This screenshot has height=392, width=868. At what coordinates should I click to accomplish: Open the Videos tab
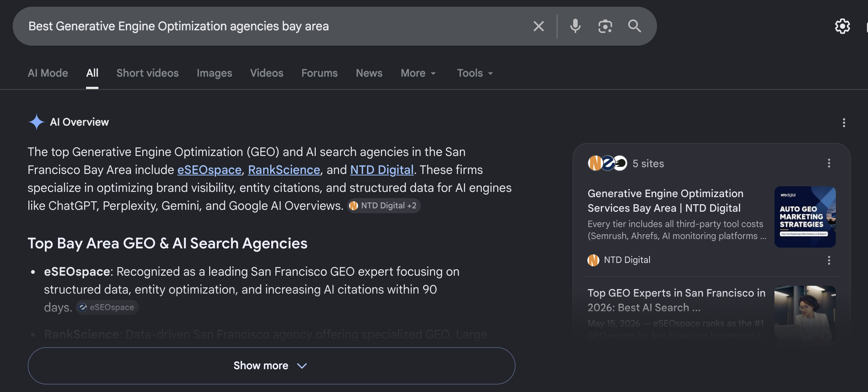pos(267,73)
